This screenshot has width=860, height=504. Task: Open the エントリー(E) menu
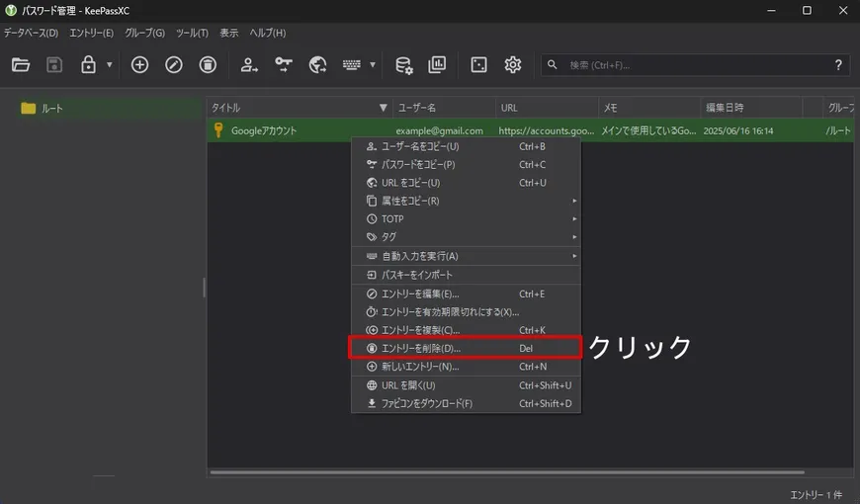[x=91, y=33]
